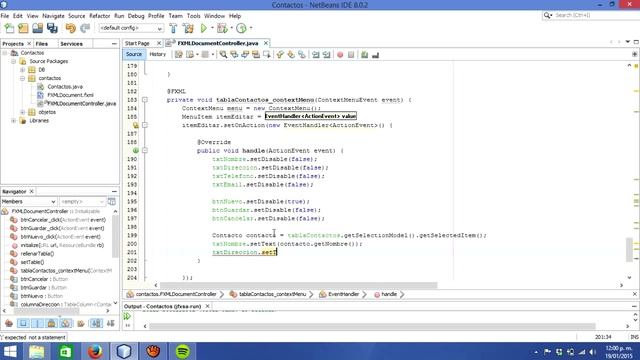Screen dimensions: 640x360
Task: Toggle Show Static Members filter in Navigator
Action: [38, 324]
